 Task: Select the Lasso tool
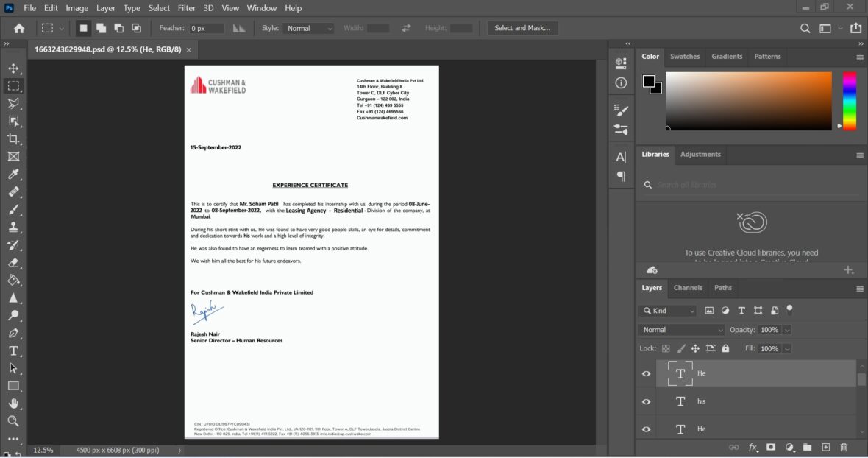(x=13, y=103)
